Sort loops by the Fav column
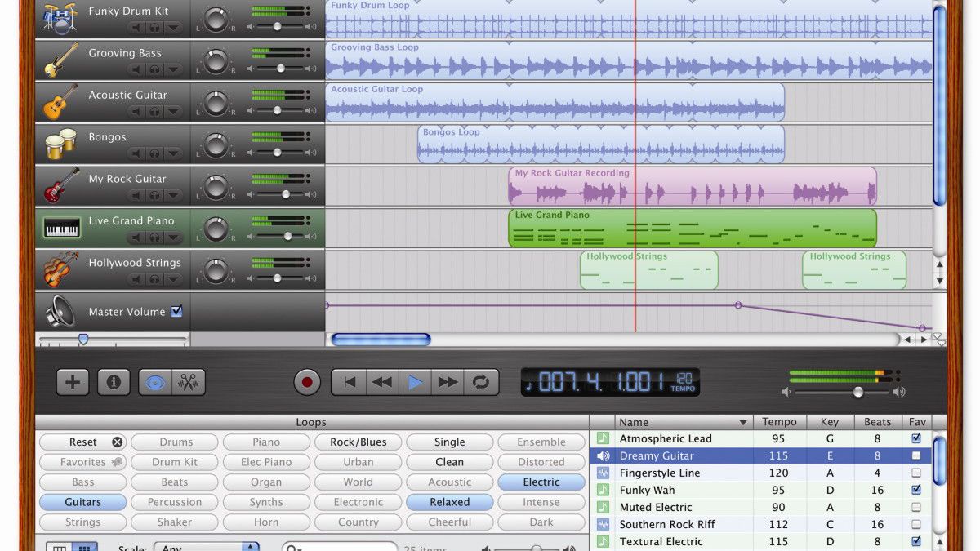The height and width of the screenshot is (551, 980). [917, 422]
